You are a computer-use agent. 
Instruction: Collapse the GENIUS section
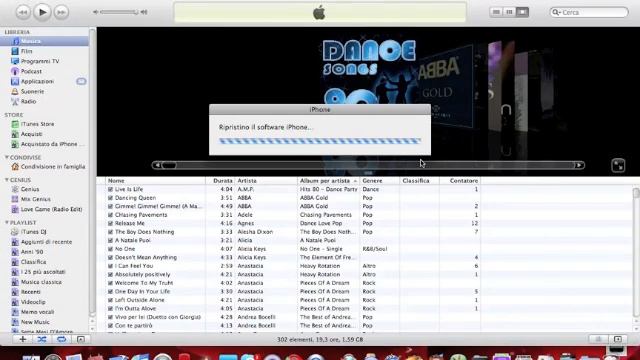coord(7,180)
